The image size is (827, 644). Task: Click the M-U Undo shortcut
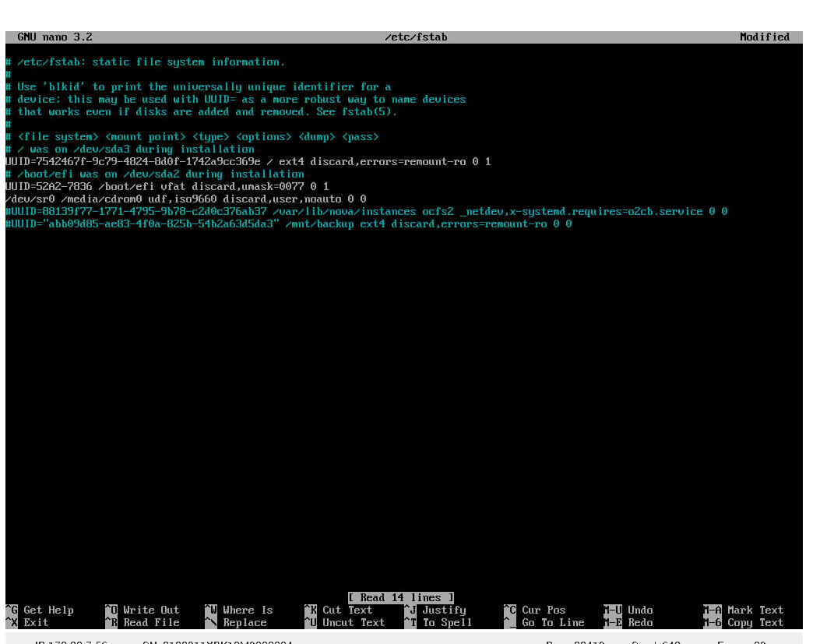[628, 610]
